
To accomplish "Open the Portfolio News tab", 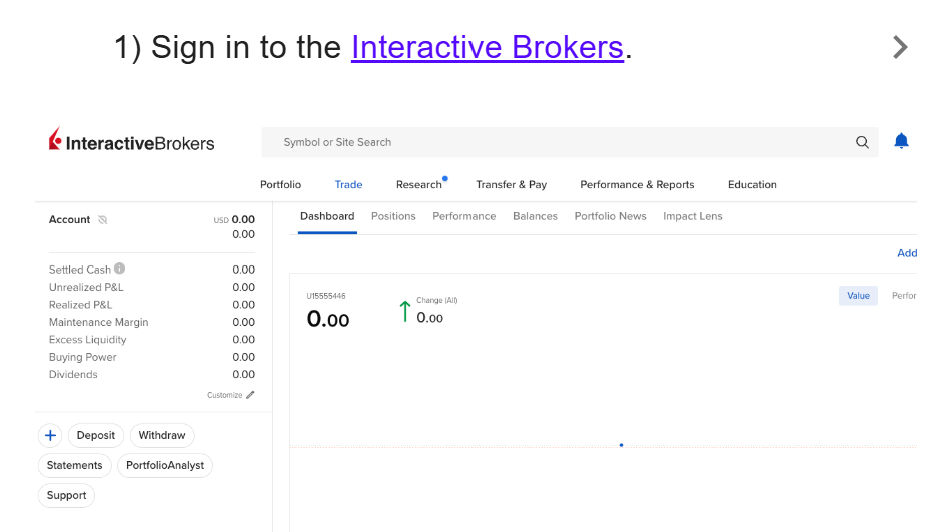I will [610, 217].
